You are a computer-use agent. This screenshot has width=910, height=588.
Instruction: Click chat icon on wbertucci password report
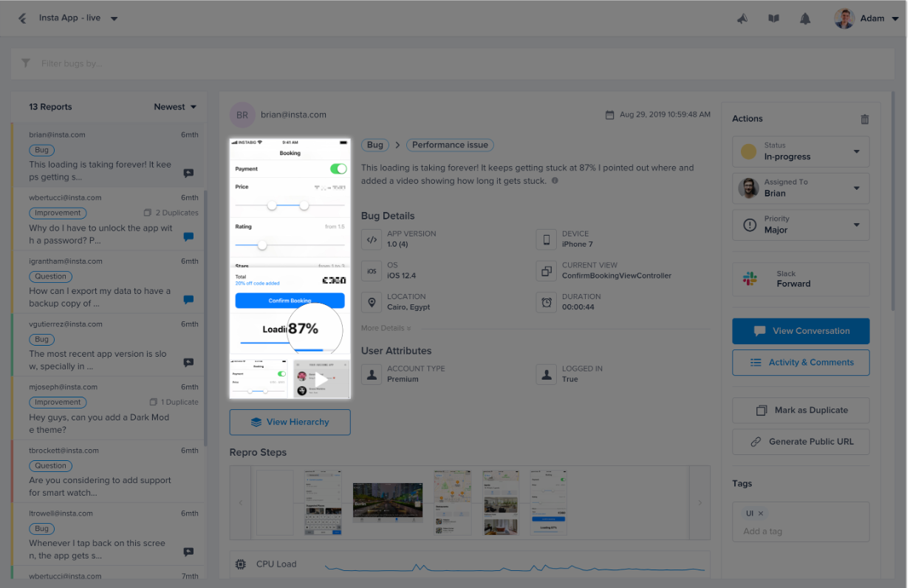click(x=188, y=237)
